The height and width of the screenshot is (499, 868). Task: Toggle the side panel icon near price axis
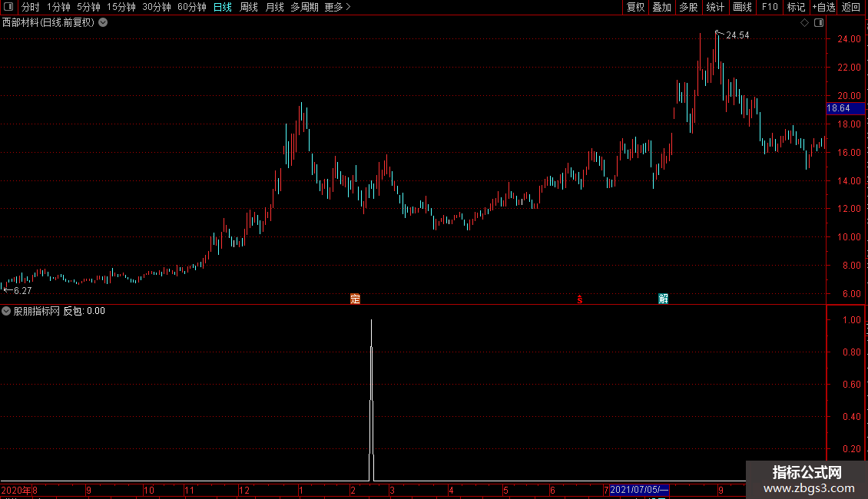point(820,23)
